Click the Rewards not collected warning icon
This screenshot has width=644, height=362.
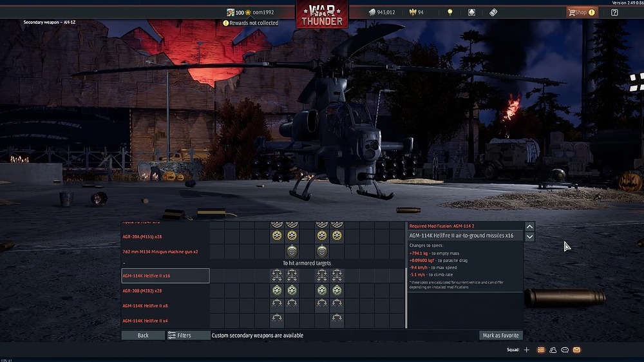225,23
